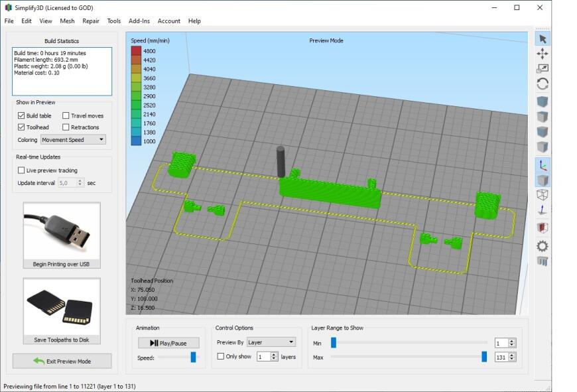
Task: Decrease the Only show layers count
Action: (273, 359)
